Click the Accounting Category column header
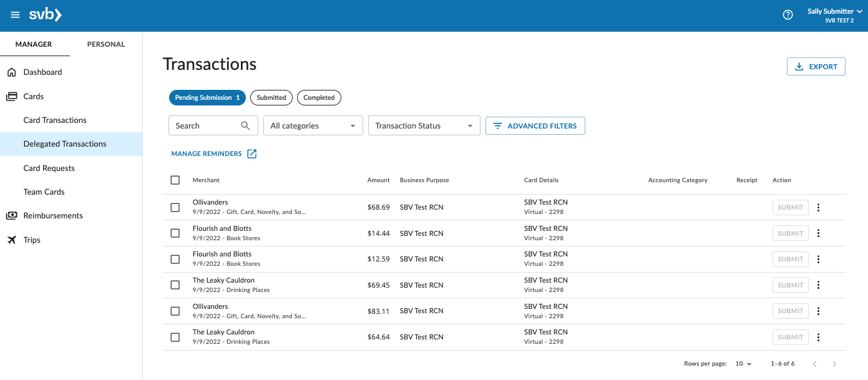 pyautogui.click(x=678, y=180)
